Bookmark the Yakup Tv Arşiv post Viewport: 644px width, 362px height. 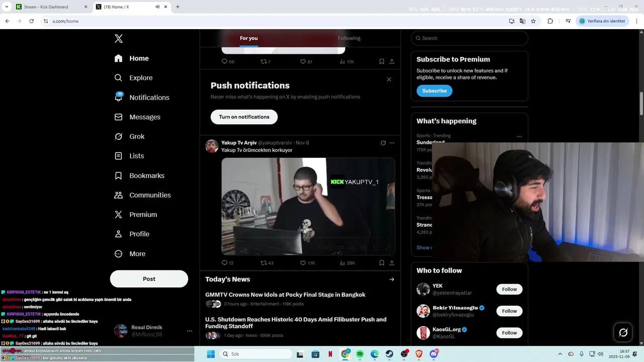point(382,263)
